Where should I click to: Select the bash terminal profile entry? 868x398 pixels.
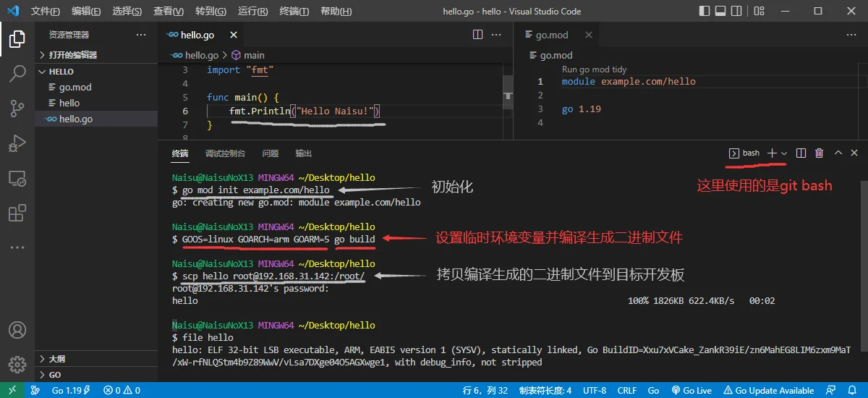pos(744,153)
